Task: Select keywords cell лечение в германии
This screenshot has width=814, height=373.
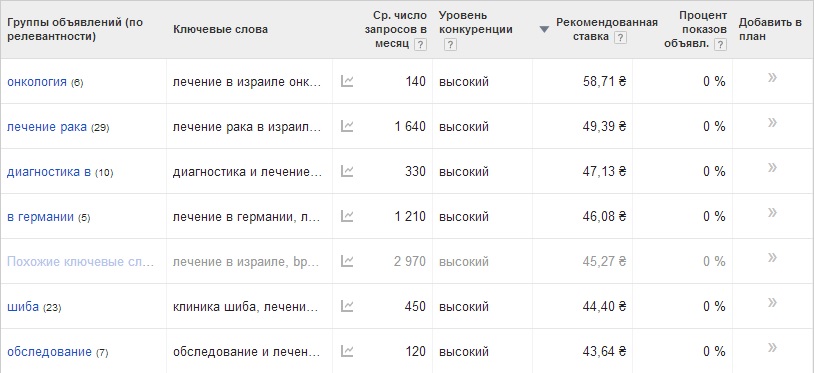Action: [247, 216]
